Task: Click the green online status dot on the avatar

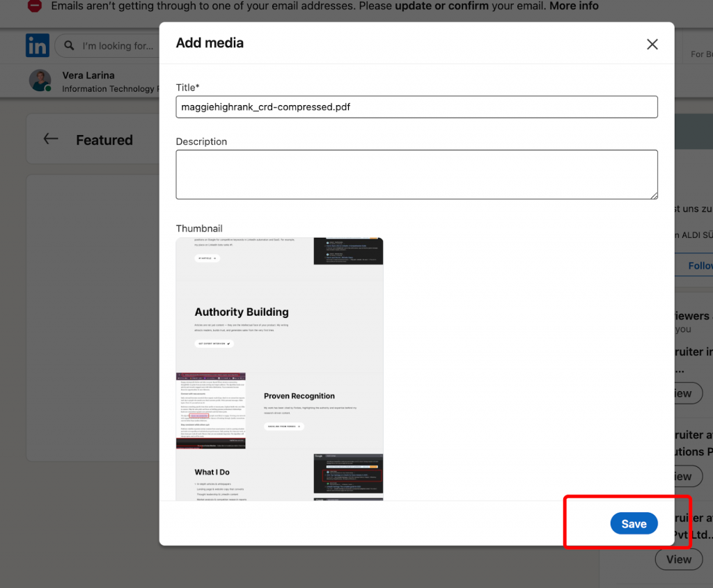Action: (48, 88)
